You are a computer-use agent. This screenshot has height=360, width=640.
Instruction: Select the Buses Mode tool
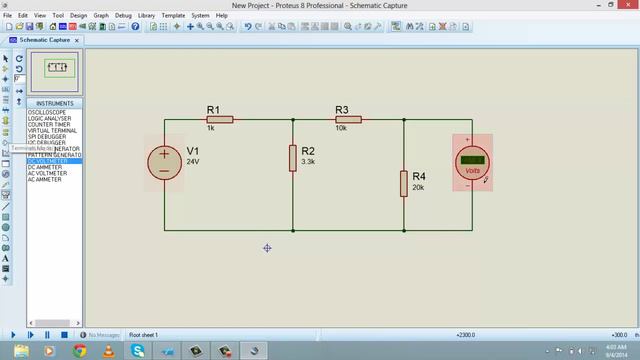pos(5,110)
